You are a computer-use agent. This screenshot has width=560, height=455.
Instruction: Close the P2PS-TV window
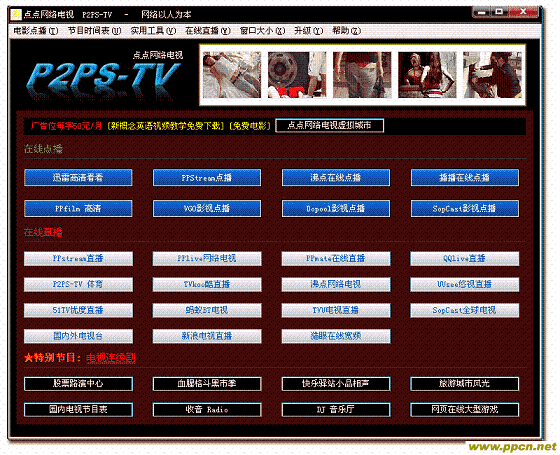pos(523,12)
